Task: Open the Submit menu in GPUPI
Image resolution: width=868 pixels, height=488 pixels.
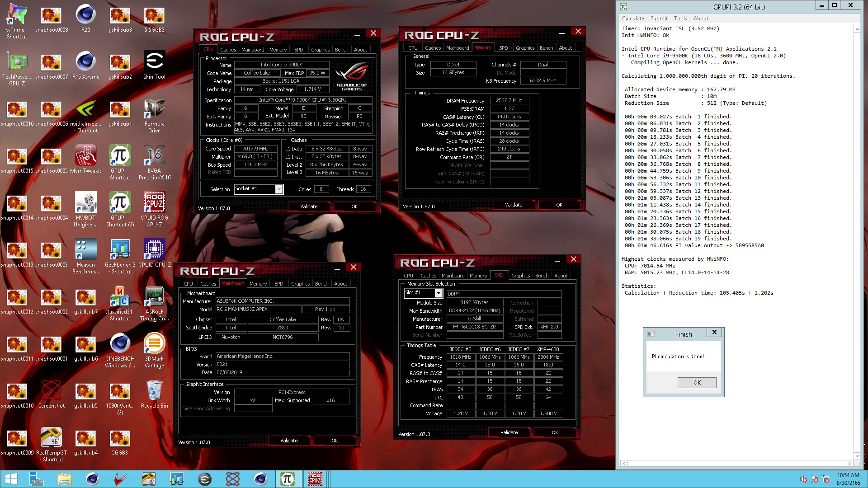Action: click(x=659, y=19)
